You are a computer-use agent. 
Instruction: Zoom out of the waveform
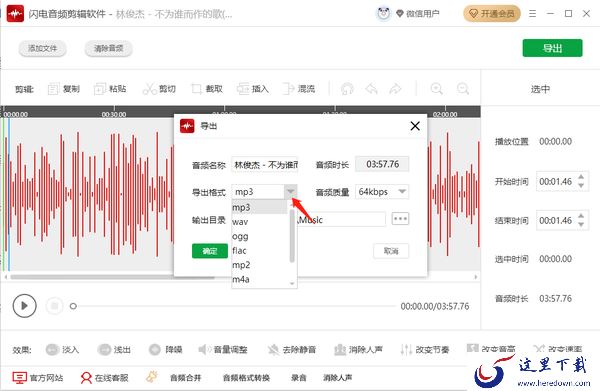[463, 89]
